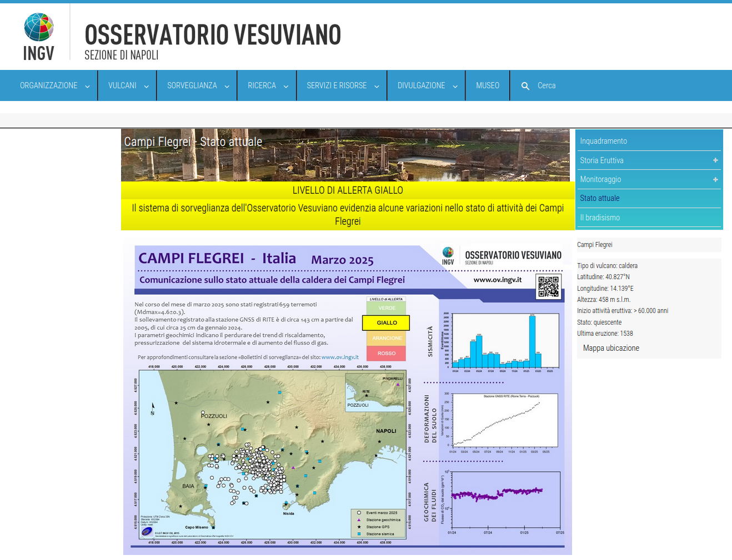Select Stato attuale in the sidebar
This screenshot has height=560, width=732.
pyautogui.click(x=599, y=198)
